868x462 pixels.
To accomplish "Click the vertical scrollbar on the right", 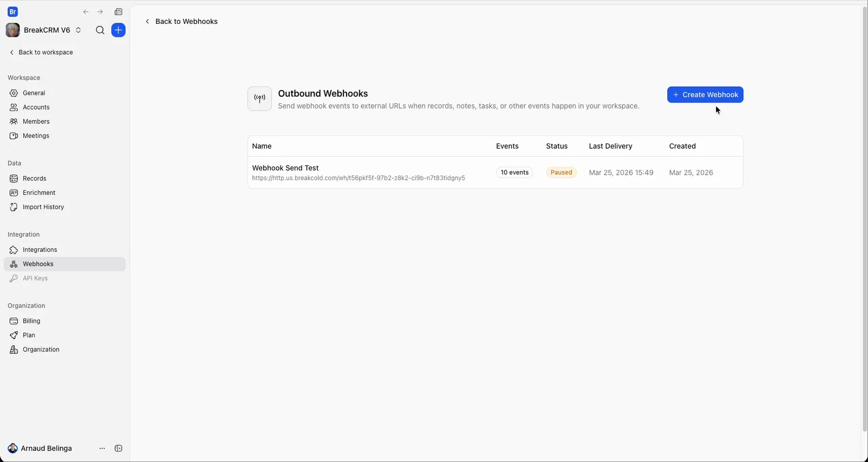I will pos(865,219).
